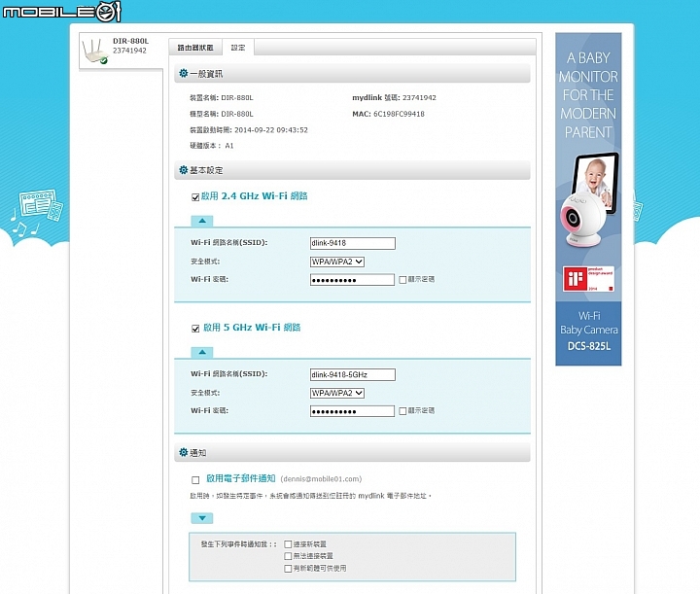Click the DIR-880L router device icon
This screenshot has width=700, height=594.
(95, 52)
